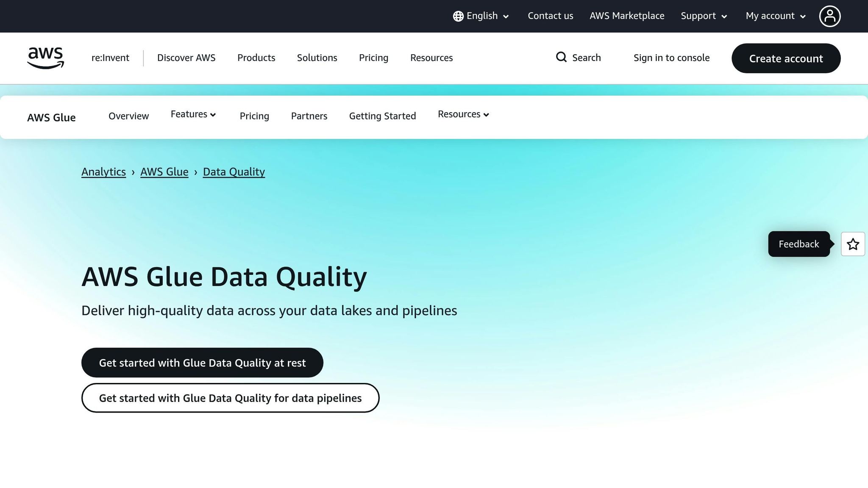Image resolution: width=868 pixels, height=488 pixels.
Task: Open the Solutions menu
Action: pos(317,58)
